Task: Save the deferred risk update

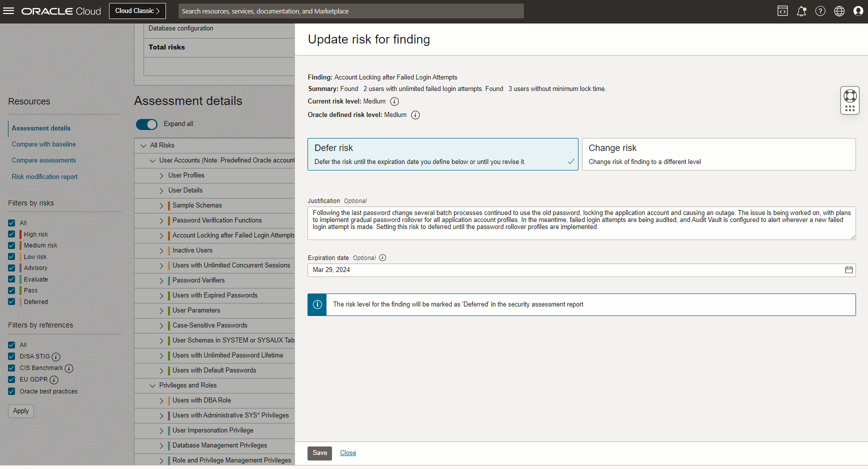Action: point(319,452)
